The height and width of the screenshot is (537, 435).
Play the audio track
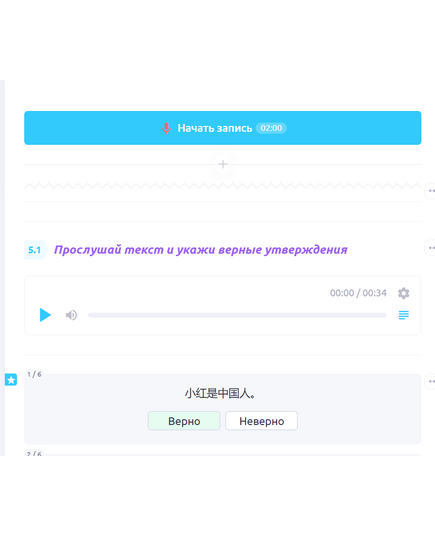tap(45, 315)
